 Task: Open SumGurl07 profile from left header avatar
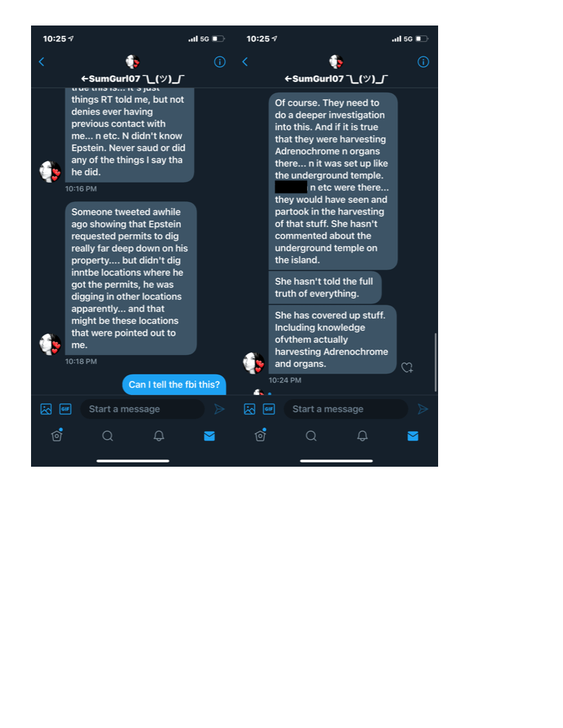tap(133, 61)
